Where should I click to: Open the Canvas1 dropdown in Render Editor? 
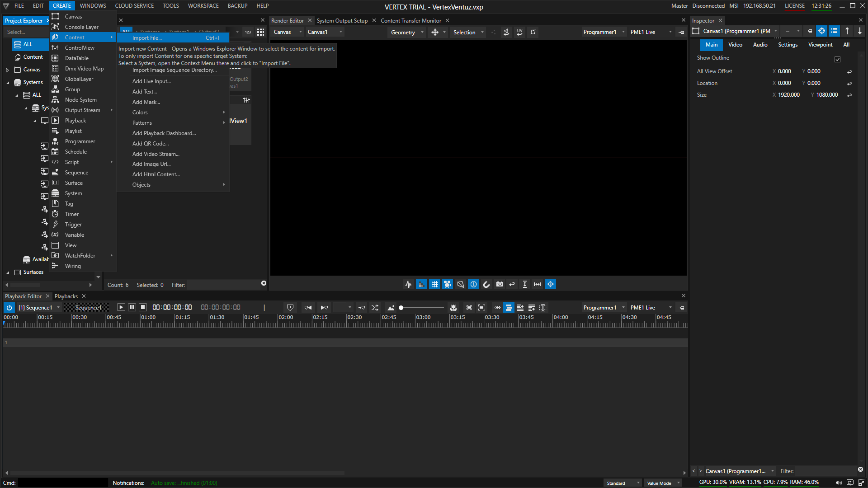click(x=324, y=32)
